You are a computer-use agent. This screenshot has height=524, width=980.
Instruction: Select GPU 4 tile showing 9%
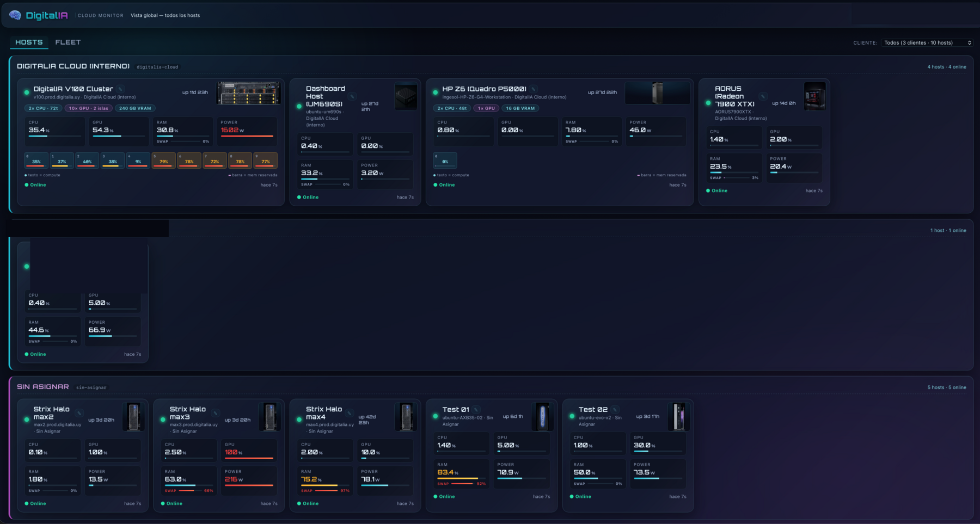point(138,160)
